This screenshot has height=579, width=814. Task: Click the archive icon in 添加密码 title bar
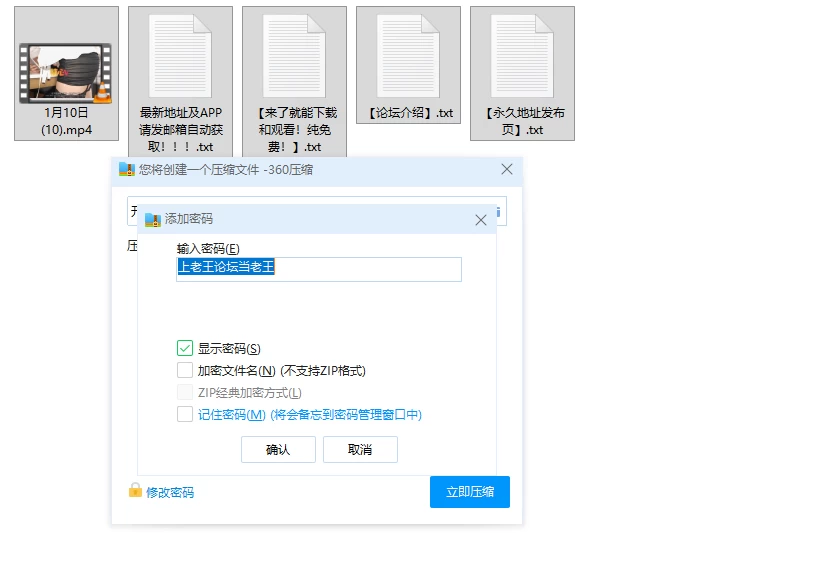pos(153,220)
